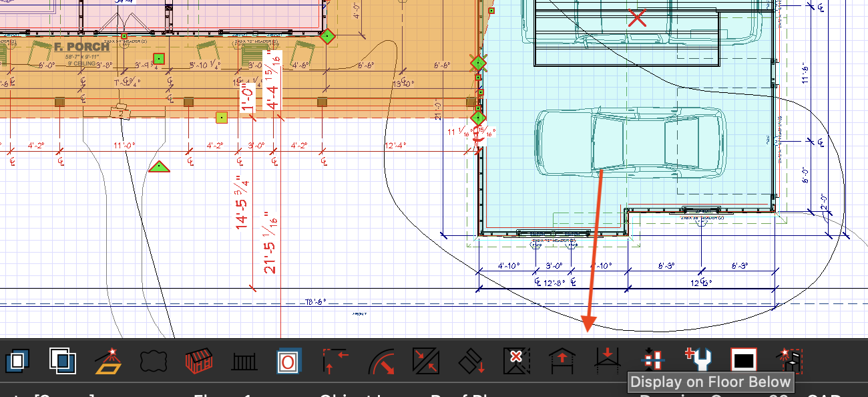Click the chair with star icon
Image resolution: width=868 pixels, height=397 pixels.
click(788, 360)
